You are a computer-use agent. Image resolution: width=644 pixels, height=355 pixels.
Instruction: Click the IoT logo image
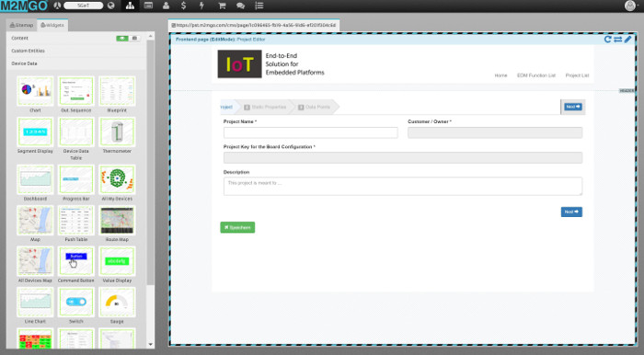(x=239, y=64)
